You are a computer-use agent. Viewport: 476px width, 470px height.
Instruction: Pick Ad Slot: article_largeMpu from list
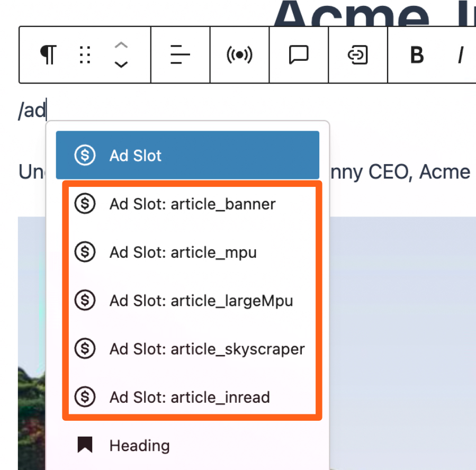tap(201, 301)
